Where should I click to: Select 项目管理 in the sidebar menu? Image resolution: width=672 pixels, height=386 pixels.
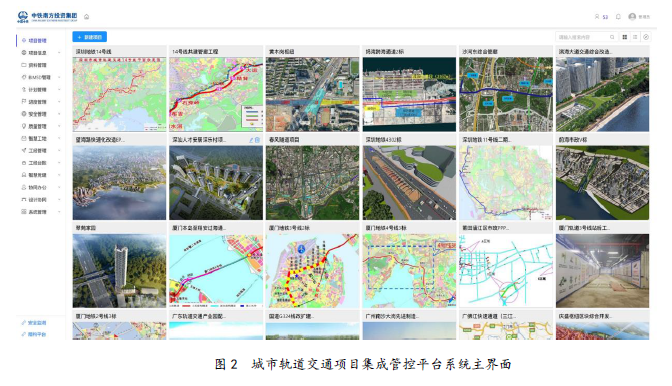pyautogui.click(x=39, y=41)
